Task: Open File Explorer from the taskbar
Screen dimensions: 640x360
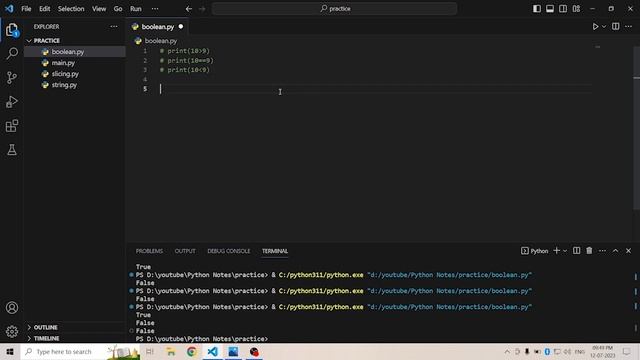Action: tap(171, 351)
